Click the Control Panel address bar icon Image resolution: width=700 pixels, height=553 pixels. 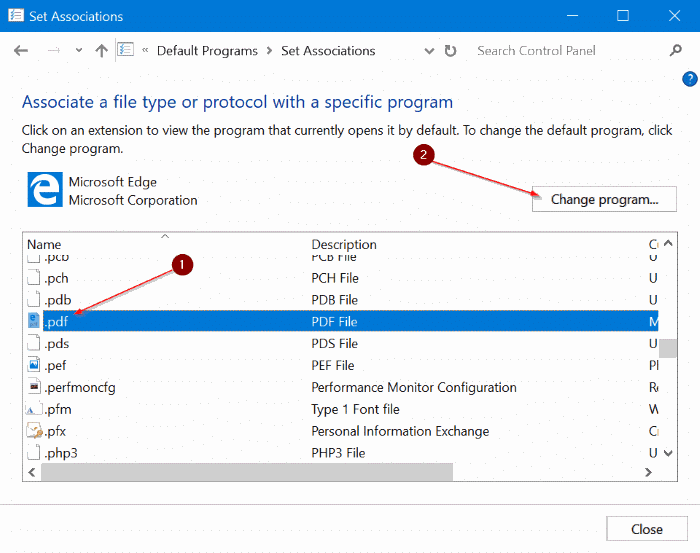point(125,49)
